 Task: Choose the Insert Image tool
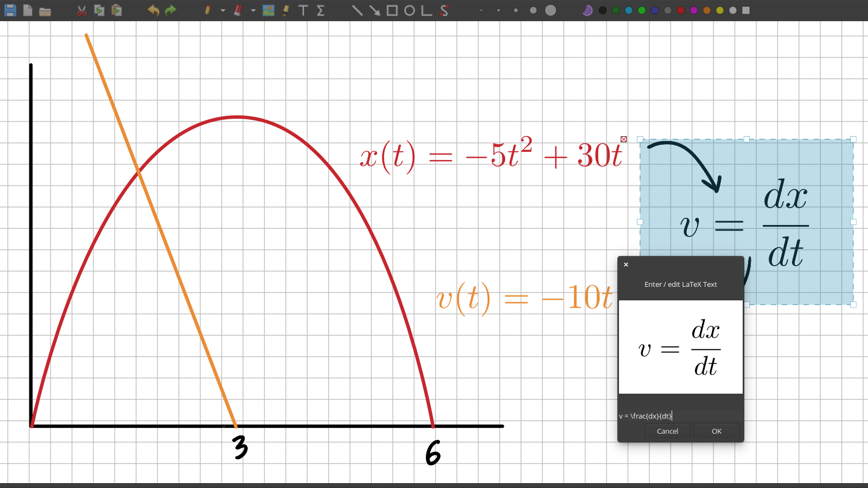coord(269,10)
